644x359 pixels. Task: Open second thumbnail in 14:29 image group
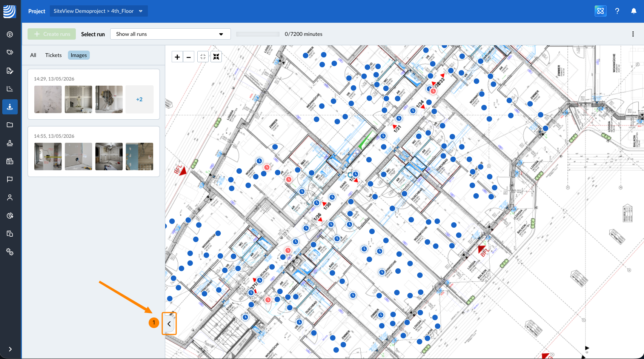pos(78,99)
